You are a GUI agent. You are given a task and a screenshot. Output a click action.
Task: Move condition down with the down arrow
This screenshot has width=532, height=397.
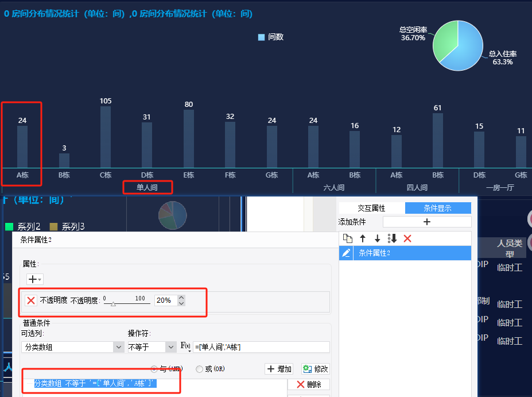tap(377, 238)
